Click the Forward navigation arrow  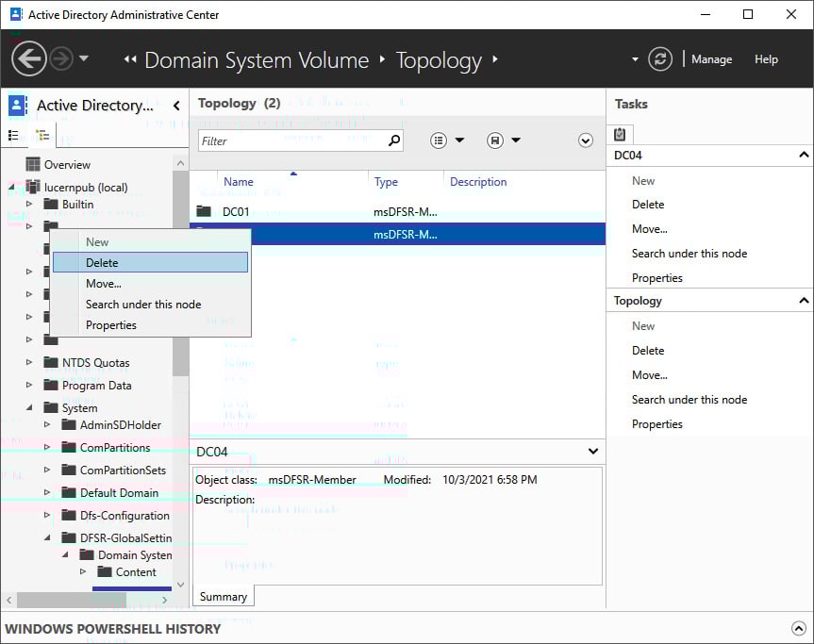coord(61,58)
